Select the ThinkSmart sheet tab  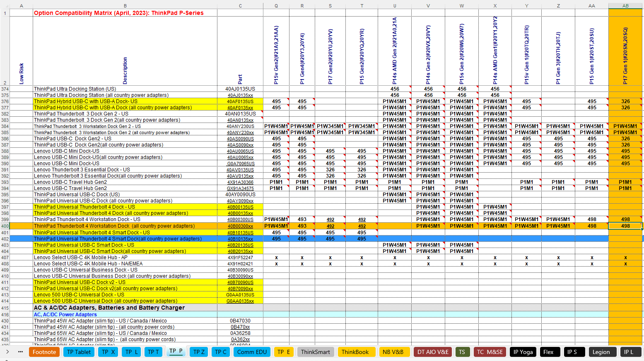(x=316, y=352)
